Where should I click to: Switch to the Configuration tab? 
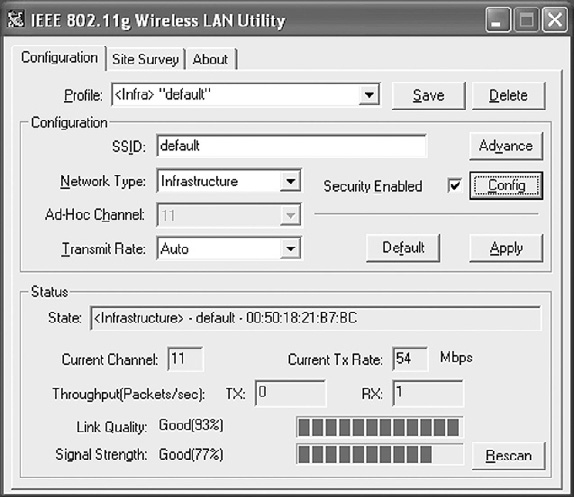click(59, 58)
